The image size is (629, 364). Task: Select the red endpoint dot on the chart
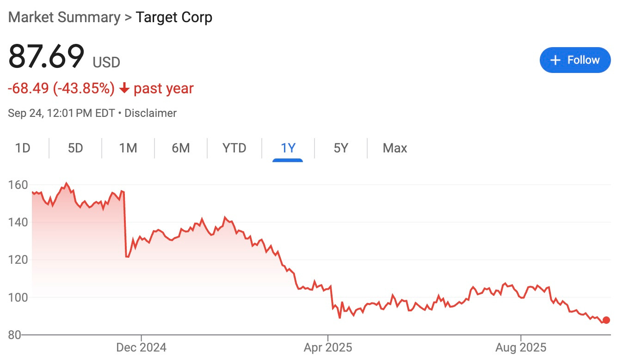pyautogui.click(x=606, y=320)
